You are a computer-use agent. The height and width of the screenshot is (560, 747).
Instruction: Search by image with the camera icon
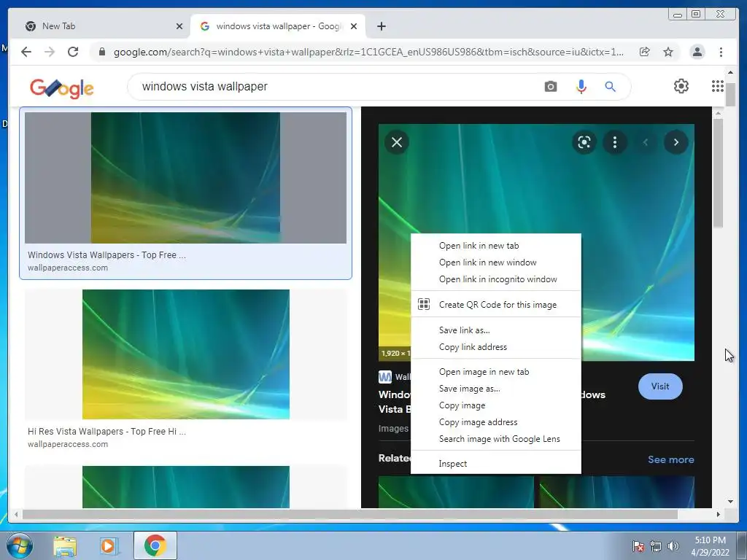(551, 87)
